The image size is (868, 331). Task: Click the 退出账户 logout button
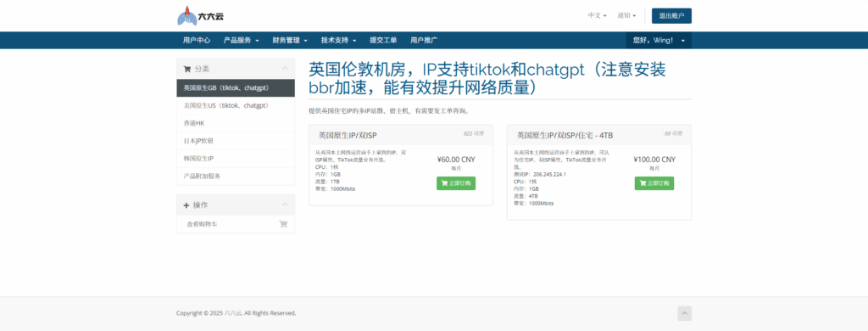[x=671, y=15]
